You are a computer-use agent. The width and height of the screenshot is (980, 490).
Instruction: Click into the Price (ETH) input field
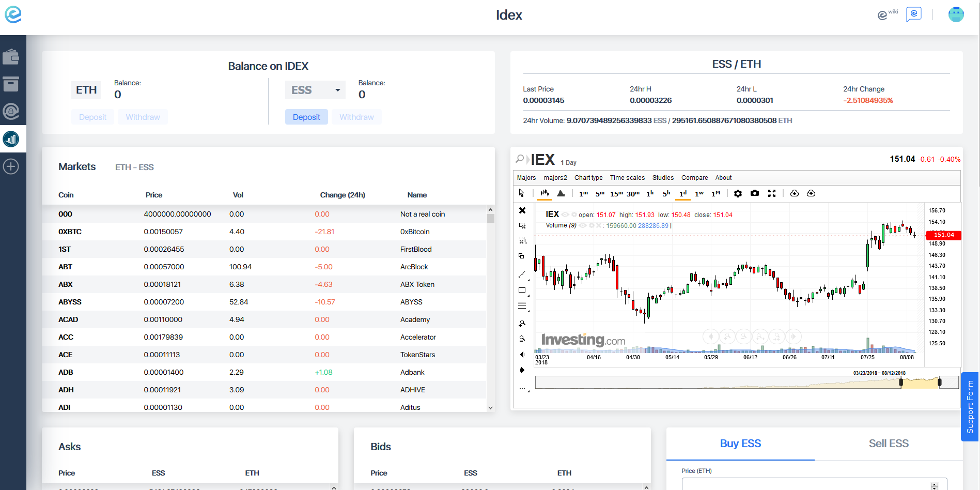[x=814, y=484]
